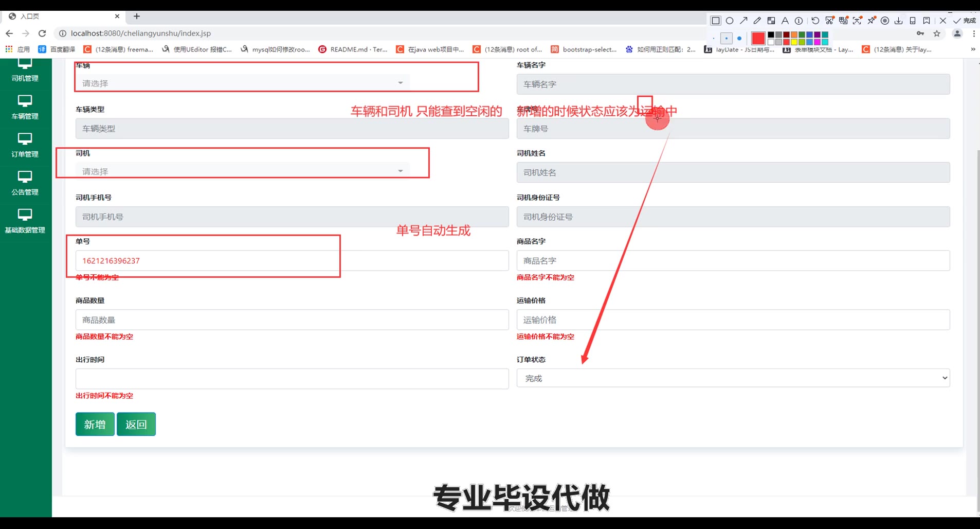Open the Chrome three-dot menu
The image size is (980, 529).
974,33
